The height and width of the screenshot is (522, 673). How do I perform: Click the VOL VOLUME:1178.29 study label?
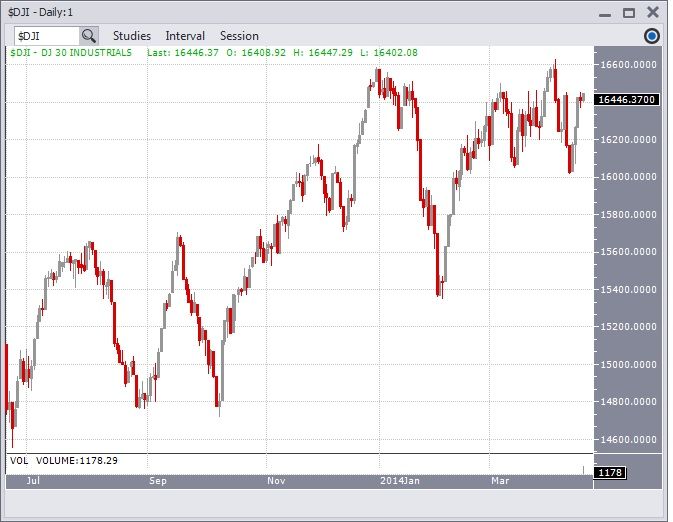click(x=64, y=461)
